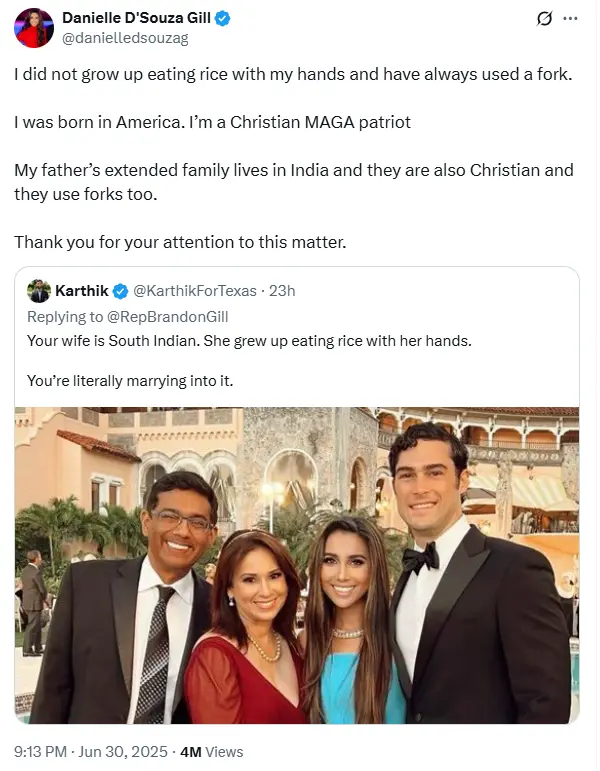Viewport: 600px width, 771px height.
Task: Click Danielle D'Souza Gill's profile avatar
Action: click(x=33, y=28)
